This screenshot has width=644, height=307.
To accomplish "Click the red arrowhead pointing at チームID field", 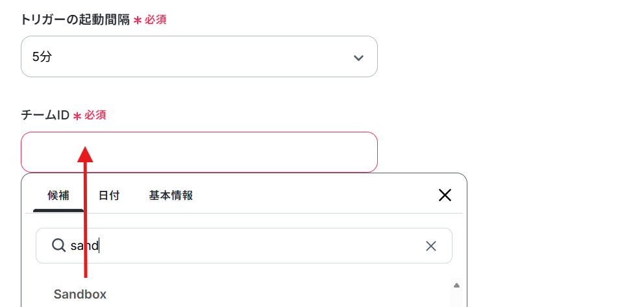I will tap(86, 154).
